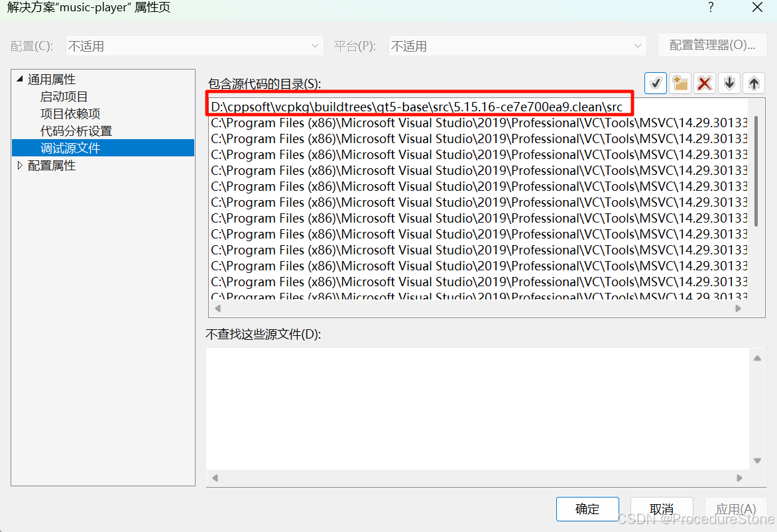Click up arrow of the 不查找这些源文件 scrollbar
This screenshot has height=532, width=777.
pos(757,358)
